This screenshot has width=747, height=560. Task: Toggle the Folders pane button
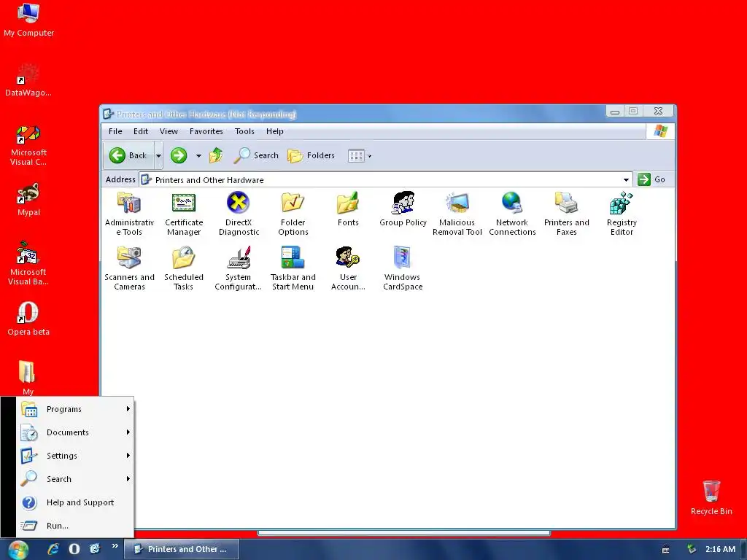[x=311, y=155]
